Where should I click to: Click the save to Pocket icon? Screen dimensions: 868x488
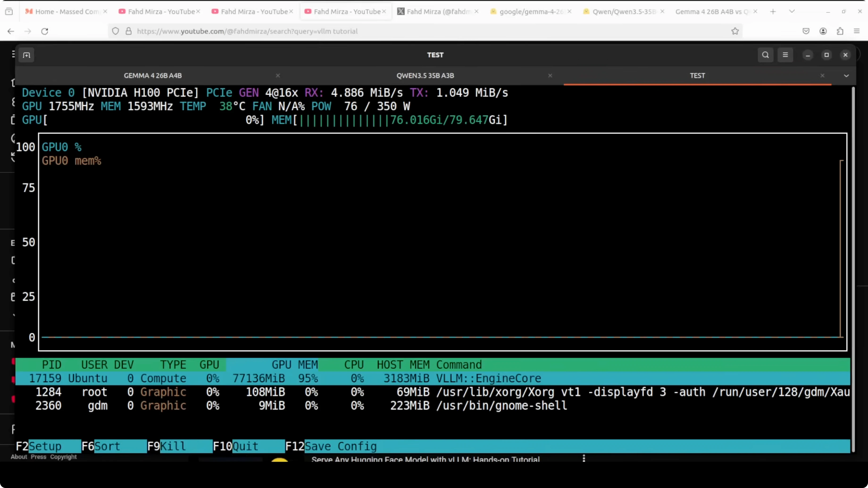pyautogui.click(x=806, y=31)
